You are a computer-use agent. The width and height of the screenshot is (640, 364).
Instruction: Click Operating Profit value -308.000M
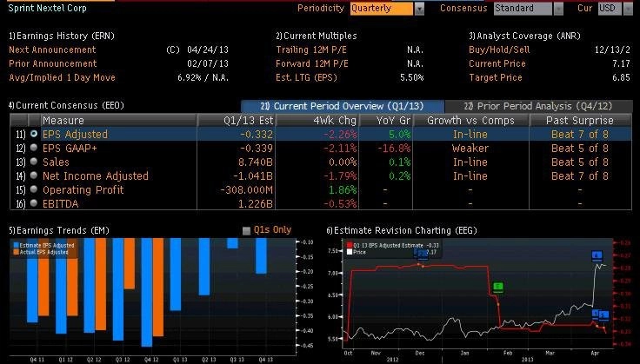click(246, 189)
